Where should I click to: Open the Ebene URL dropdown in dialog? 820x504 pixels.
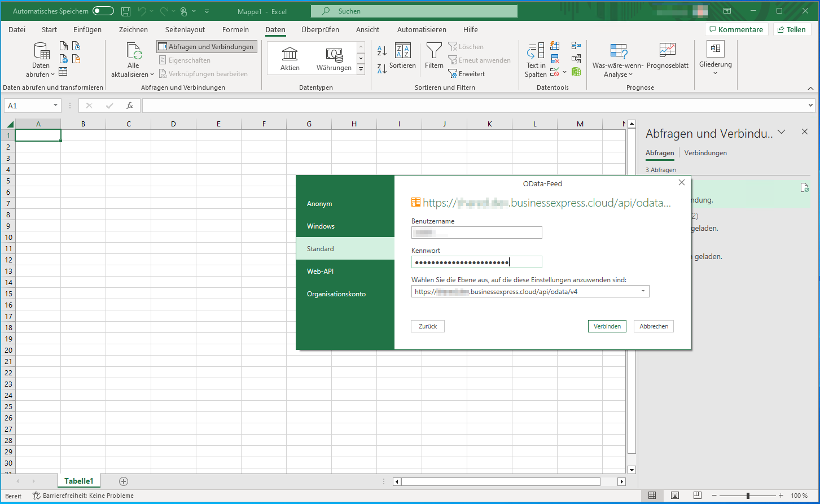pyautogui.click(x=643, y=292)
